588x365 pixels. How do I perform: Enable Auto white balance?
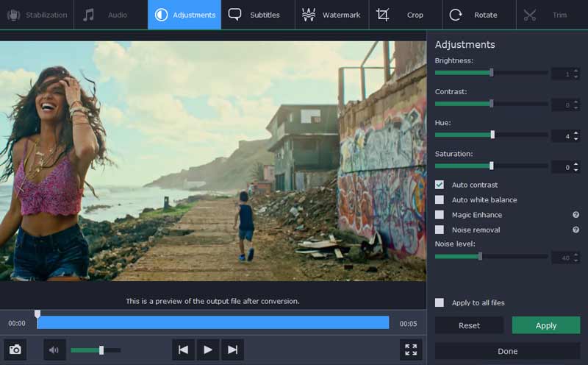point(439,199)
